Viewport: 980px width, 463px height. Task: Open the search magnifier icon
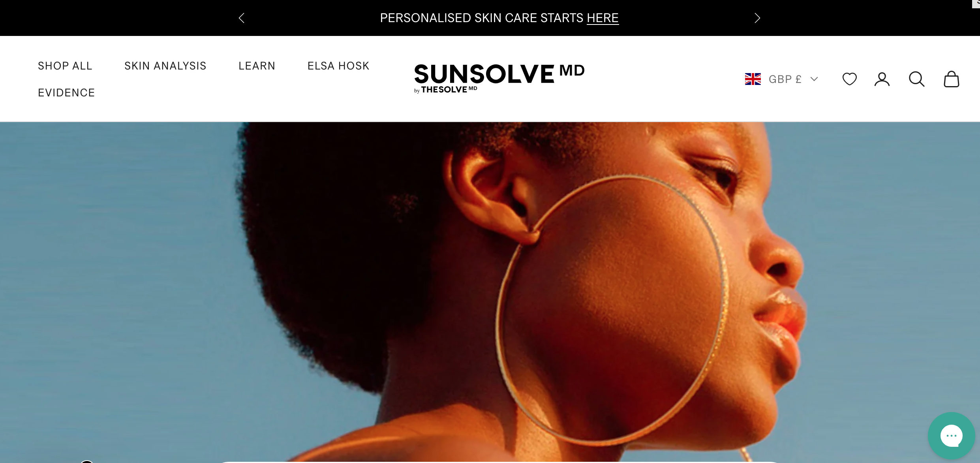916,79
